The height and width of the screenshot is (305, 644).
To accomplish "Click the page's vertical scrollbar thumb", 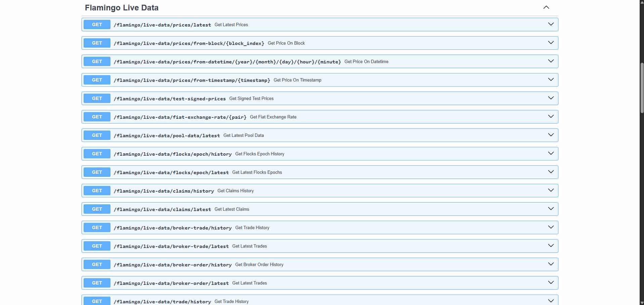I will point(642,88).
